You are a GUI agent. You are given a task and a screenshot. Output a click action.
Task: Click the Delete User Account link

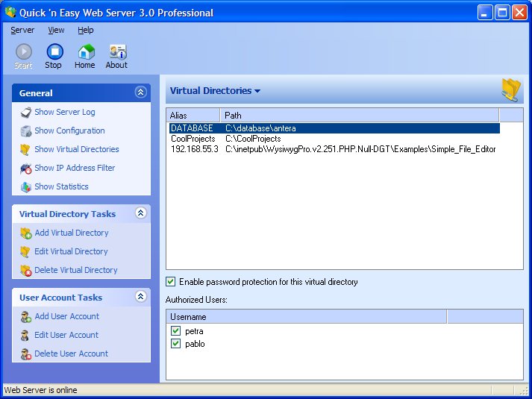(71, 354)
